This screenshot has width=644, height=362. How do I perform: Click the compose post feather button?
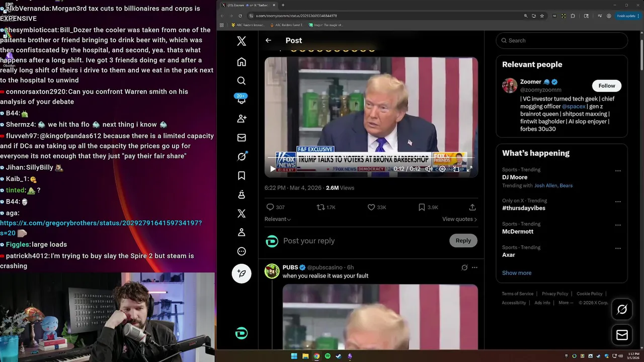tap(242, 274)
